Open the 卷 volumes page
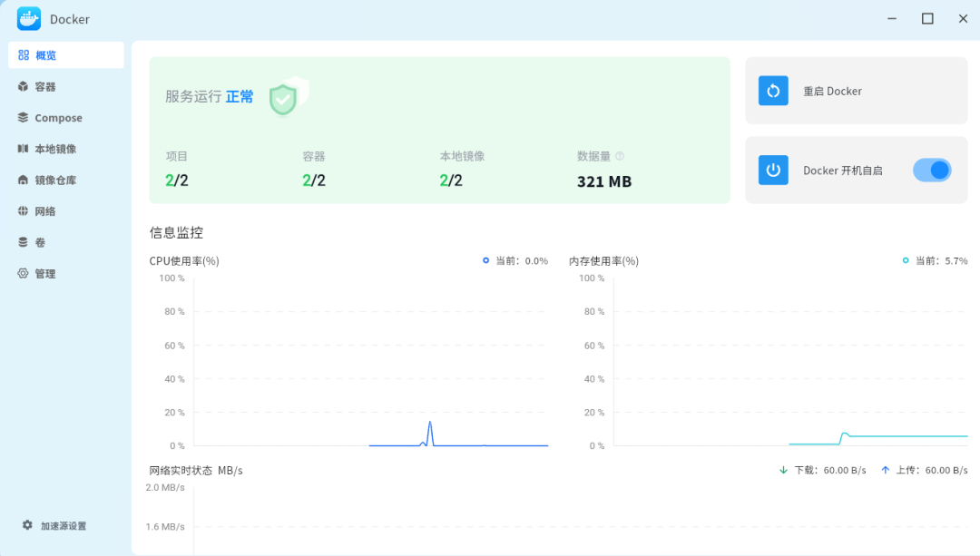This screenshot has height=556, width=980. coord(65,242)
